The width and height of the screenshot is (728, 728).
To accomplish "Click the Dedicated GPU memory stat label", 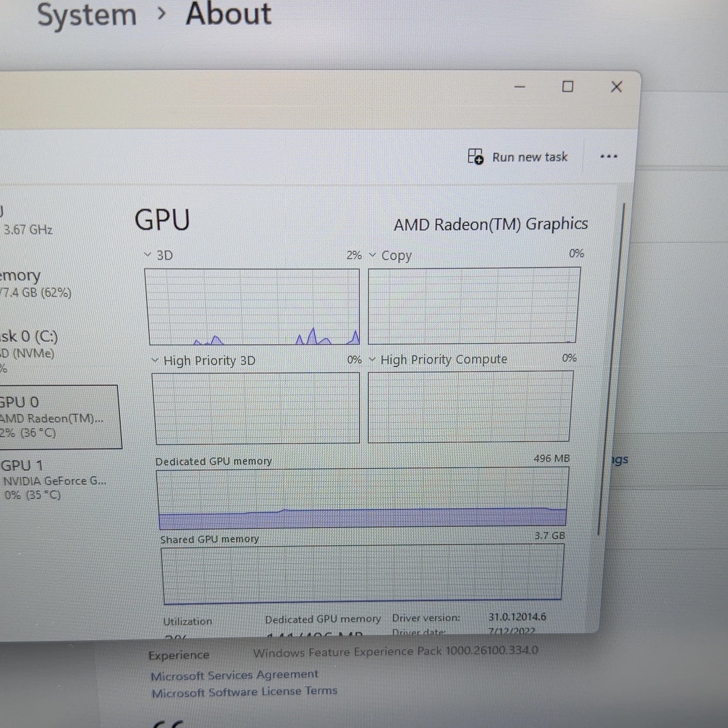I will tap(323, 619).
